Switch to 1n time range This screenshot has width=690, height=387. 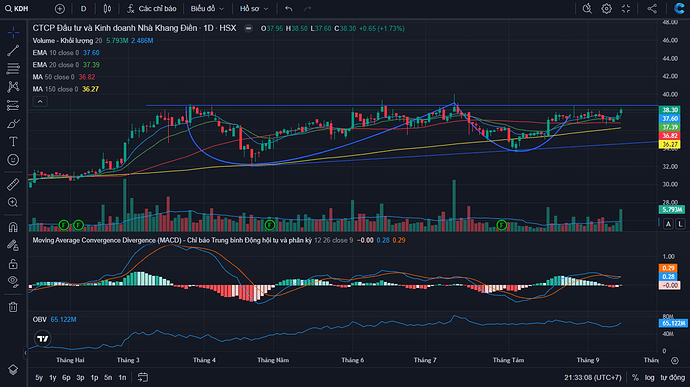coord(122,377)
